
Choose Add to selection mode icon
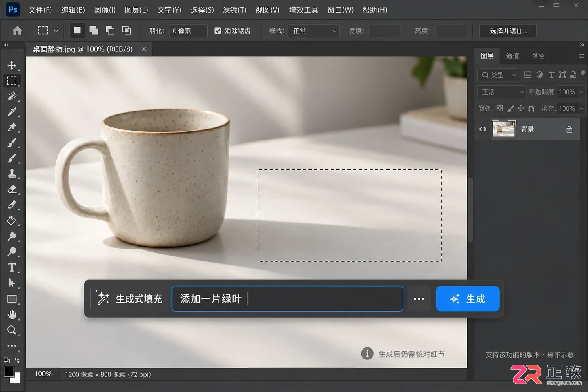(x=94, y=30)
